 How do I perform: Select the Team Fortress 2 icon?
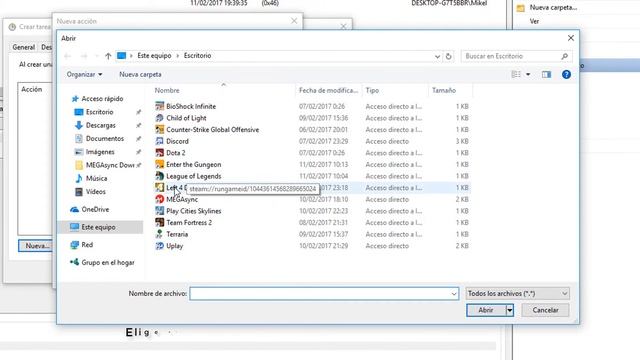[x=160, y=222]
